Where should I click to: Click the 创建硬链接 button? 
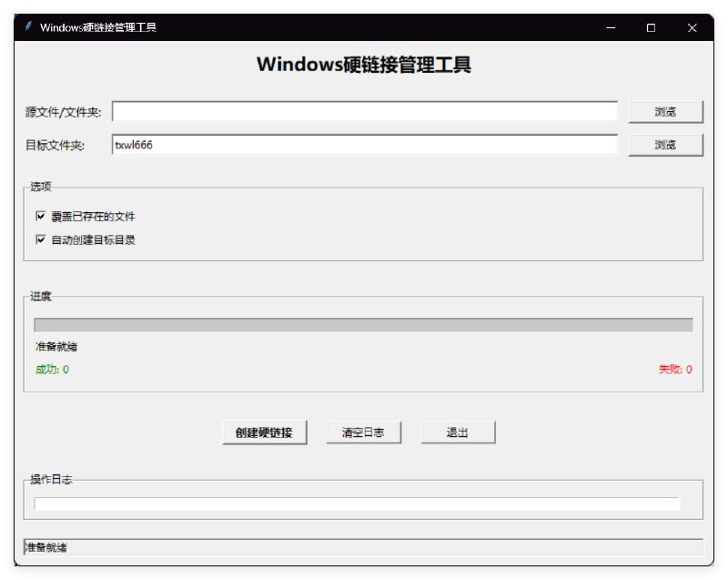pos(264,432)
